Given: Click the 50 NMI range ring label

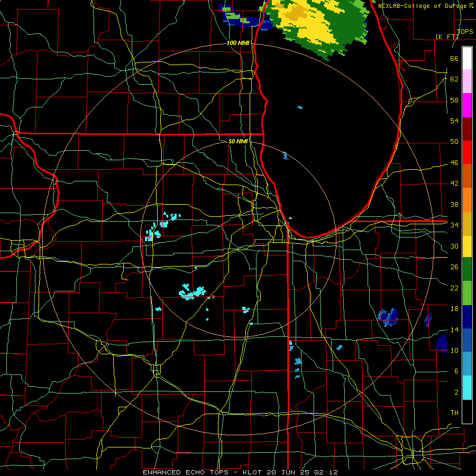Looking at the screenshot, I should [x=238, y=141].
